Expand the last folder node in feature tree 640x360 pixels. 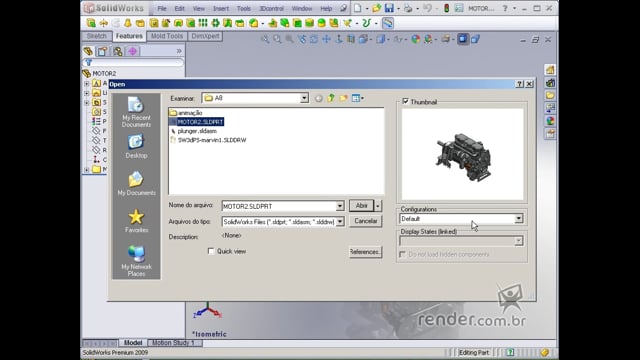coord(87,169)
